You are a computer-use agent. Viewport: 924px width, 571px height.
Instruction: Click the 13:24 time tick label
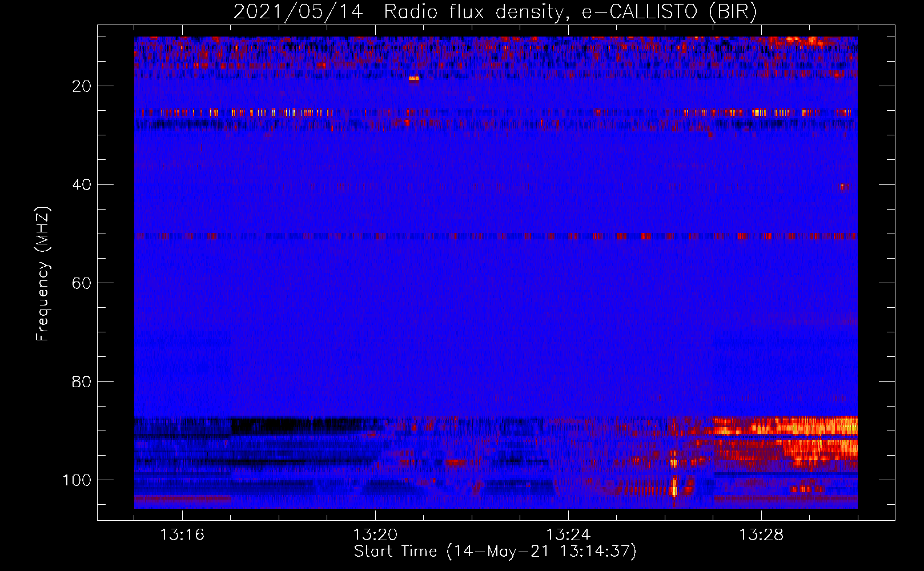tap(568, 535)
